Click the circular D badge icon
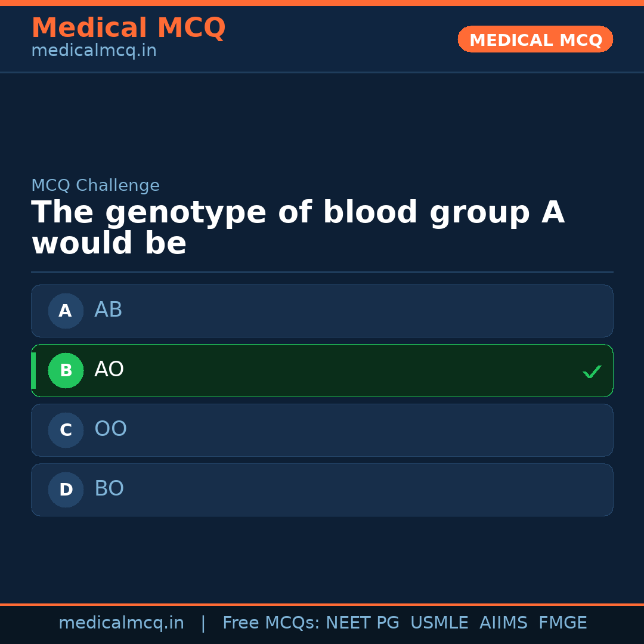Image resolution: width=644 pixels, height=644 pixels. 66,490
